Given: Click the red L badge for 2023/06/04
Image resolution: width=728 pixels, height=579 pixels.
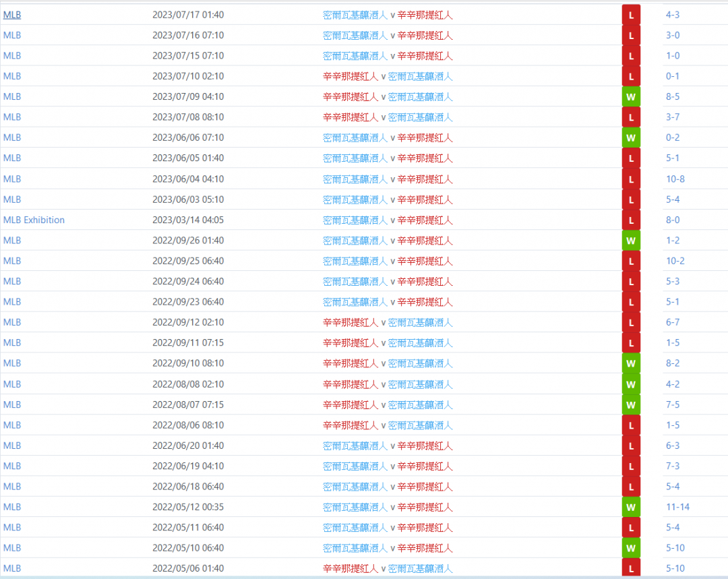Looking at the screenshot, I should [631, 179].
